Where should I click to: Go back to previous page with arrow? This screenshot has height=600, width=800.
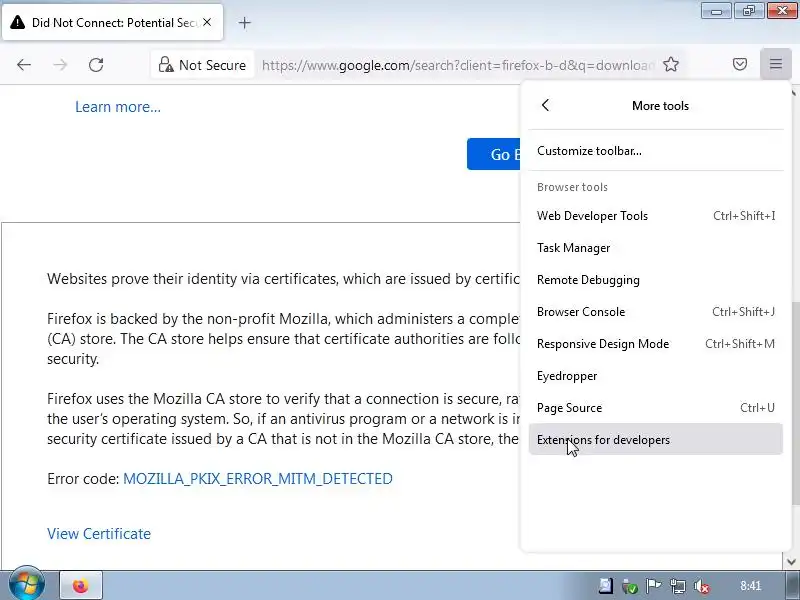click(24, 65)
